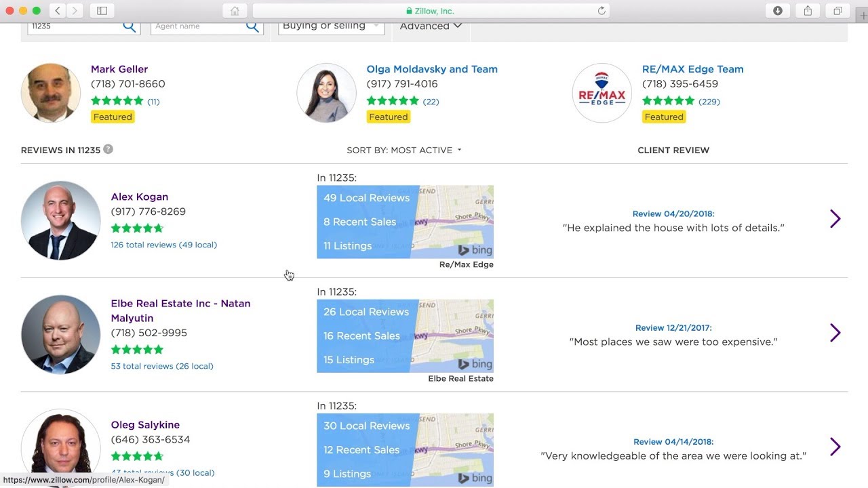
Task: Open Mark Geller's profile
Action: [119, 69]
